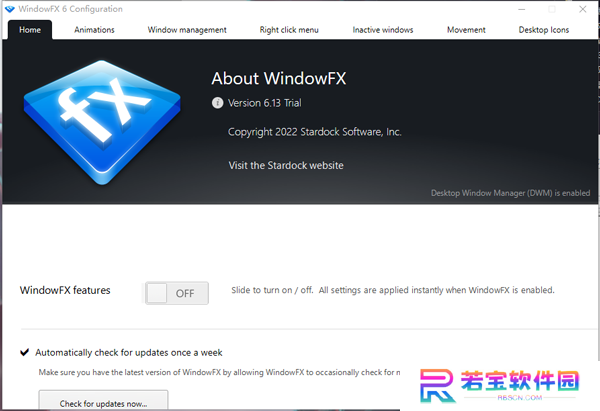The height and width of the screenshot is (411, 600).
Task: Click the WindowFX features label
Action: click(x=65, y=290)
